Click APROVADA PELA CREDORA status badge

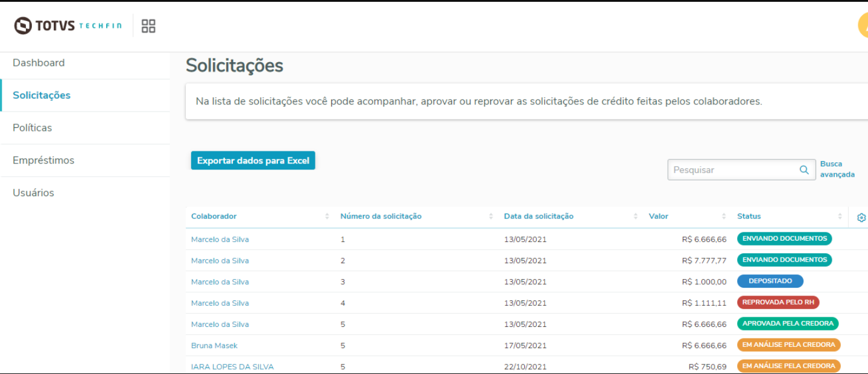pyautogui.click(x=788, y=323)
